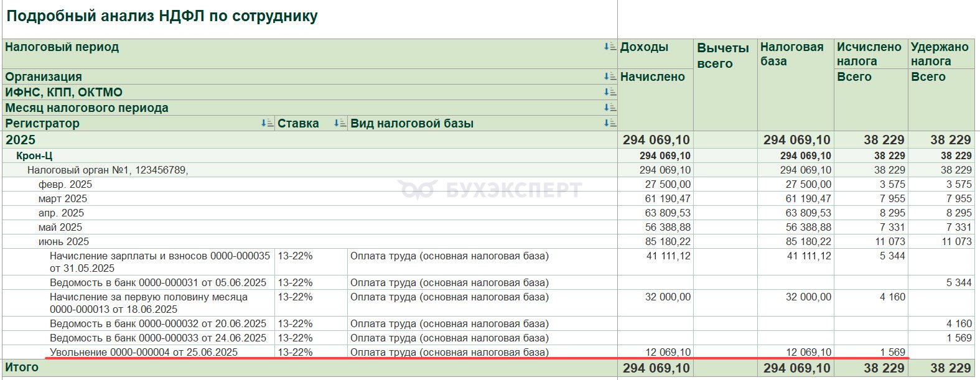Click calculated tax 8 295 in Исчислено for апр. 2025

point(892,213)
